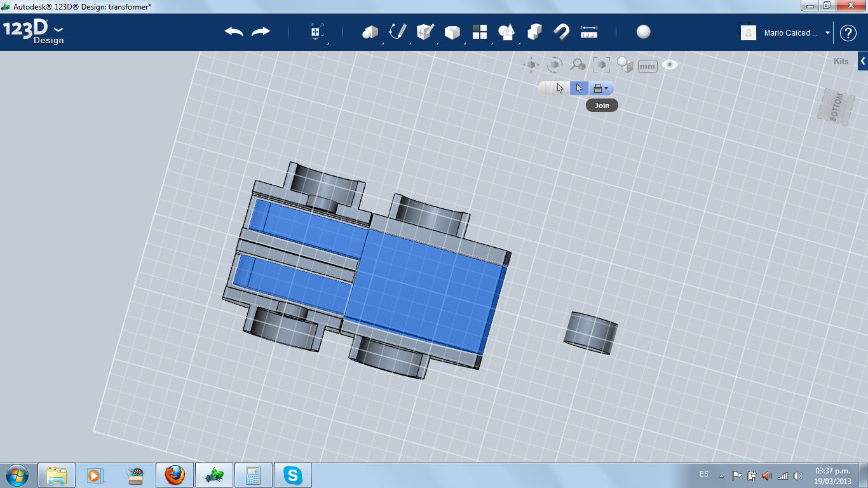The image size is (868, 488).
Task: Select the Zoom magnifier tool
Action: click(578, 65)
